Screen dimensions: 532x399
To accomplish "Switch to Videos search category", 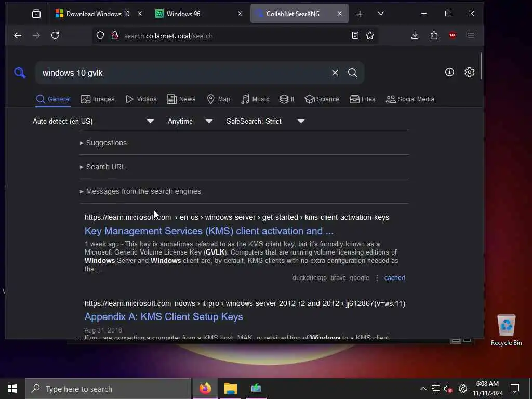I will click(141, 99).
